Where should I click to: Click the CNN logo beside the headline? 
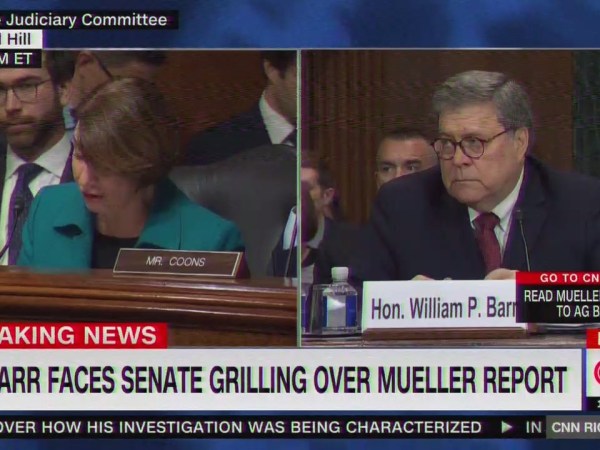(593, 373)
